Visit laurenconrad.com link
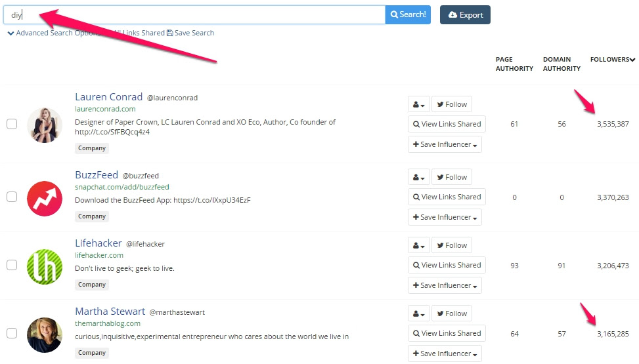The width and height of the screenshot is (639, 364). pyautogui.click(x=105, y=109)
